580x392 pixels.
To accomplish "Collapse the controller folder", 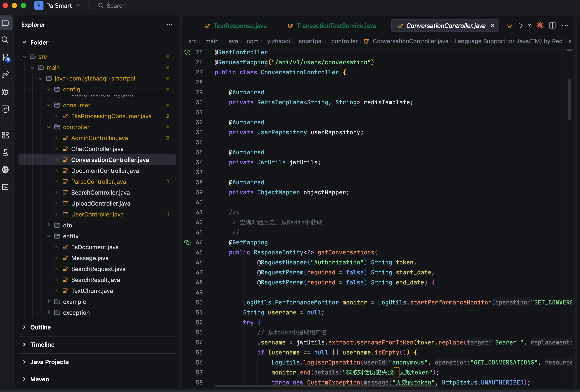I will [49, 127].
